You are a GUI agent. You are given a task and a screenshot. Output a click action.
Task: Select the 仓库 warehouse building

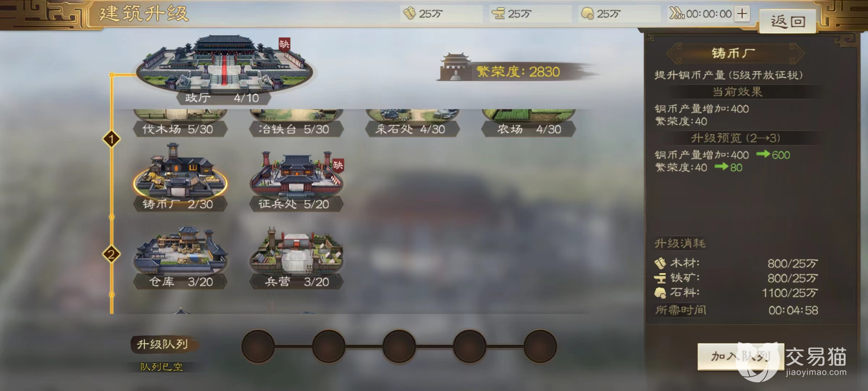180,258
